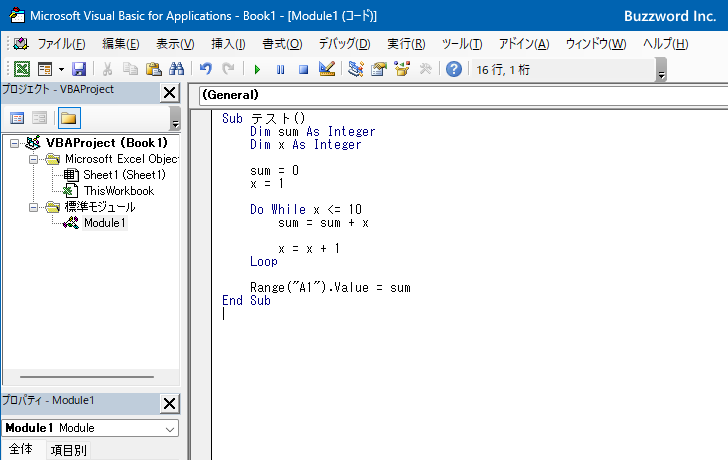Toggle Design Mode icon
Viewport: 728px width, 460px height.
[327, 69]
